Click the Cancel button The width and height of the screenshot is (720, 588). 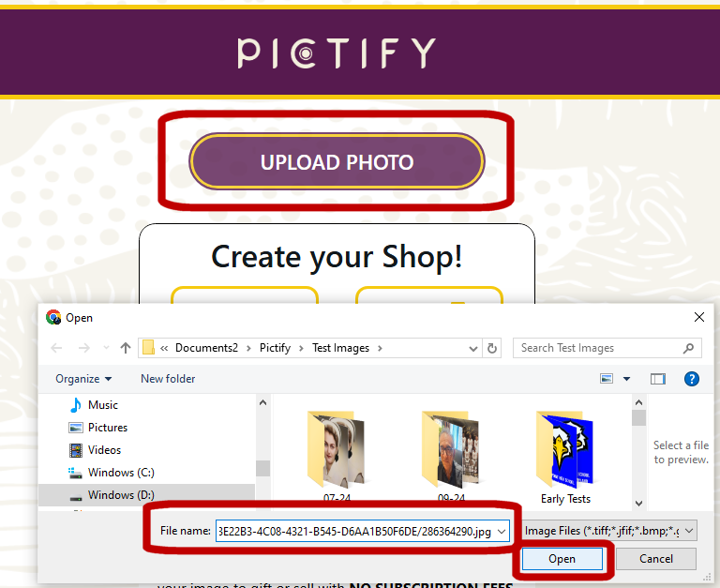(656, 559)
